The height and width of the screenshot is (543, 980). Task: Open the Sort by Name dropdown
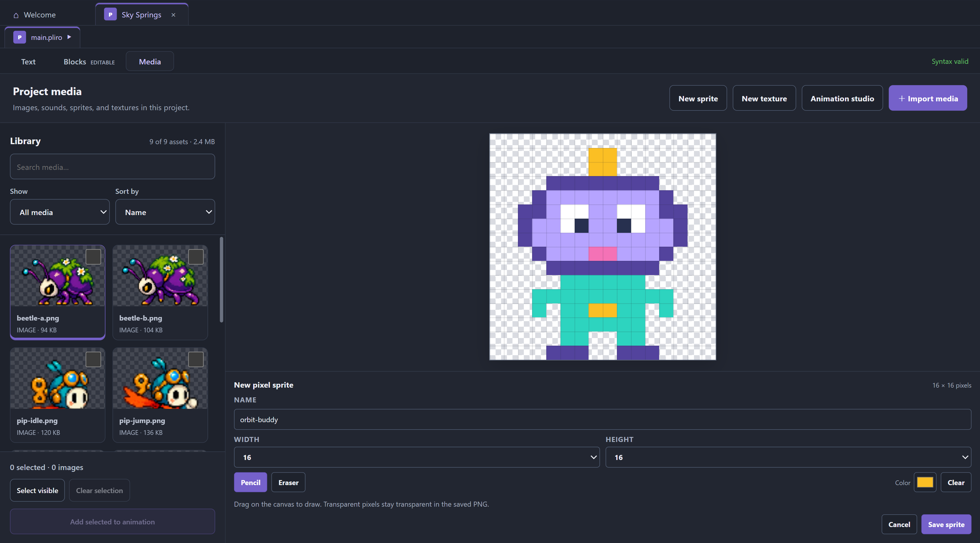pyautogui.click(x=165, y=212)
